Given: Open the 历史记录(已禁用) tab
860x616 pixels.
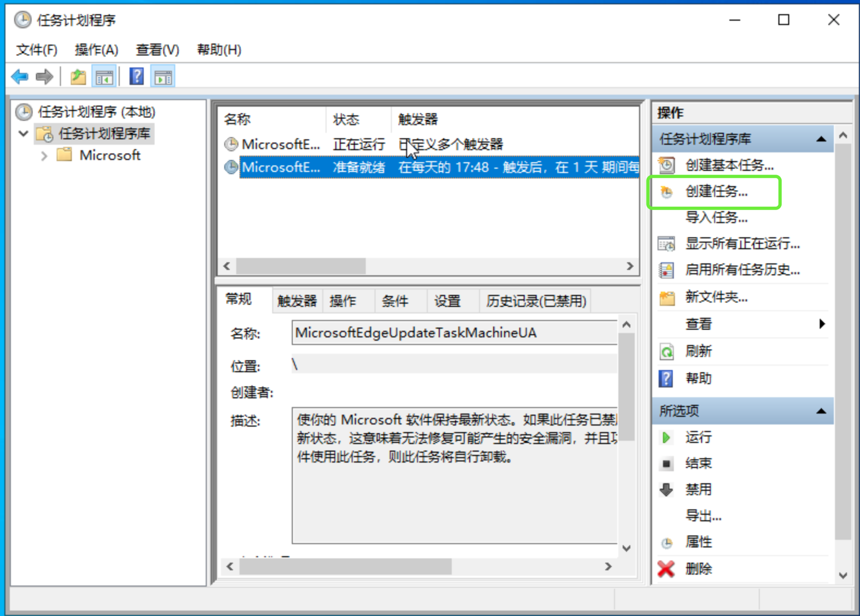Looking at the screenshot, I should coord(536,301).
